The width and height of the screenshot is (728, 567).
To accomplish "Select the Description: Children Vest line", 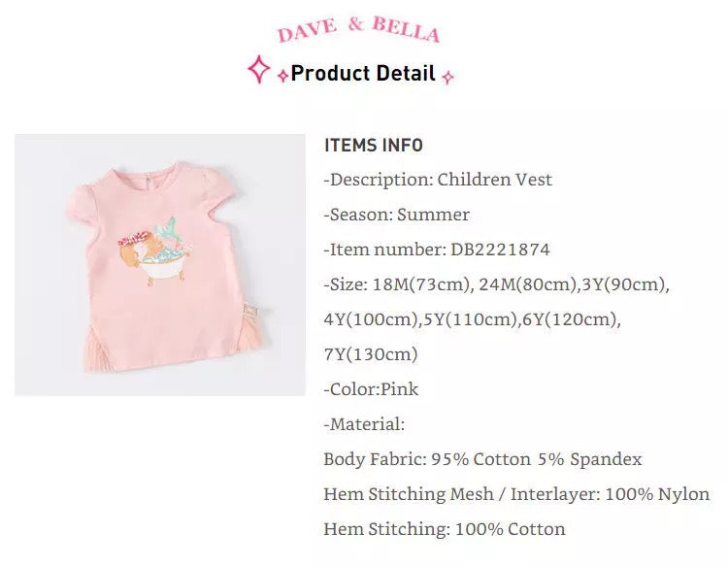I will [x=438, y=180].
